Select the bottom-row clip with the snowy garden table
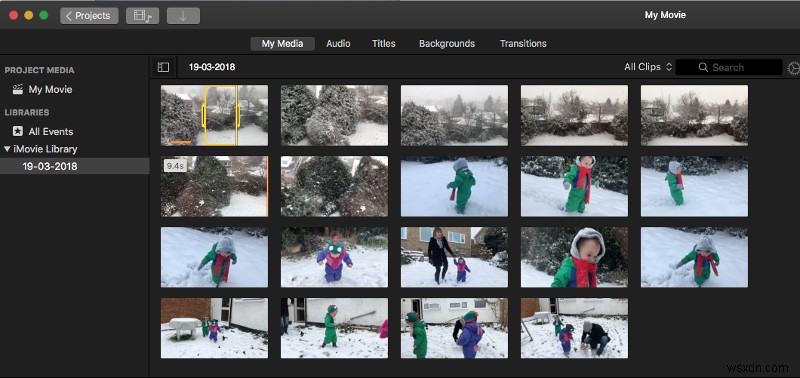The image size is (800, 378). 214,328
